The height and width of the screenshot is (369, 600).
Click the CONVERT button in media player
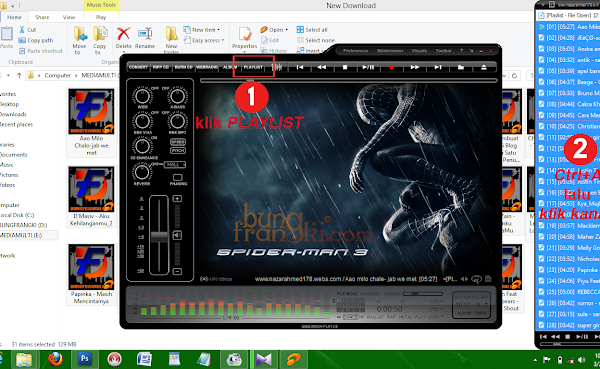point(138,67)
